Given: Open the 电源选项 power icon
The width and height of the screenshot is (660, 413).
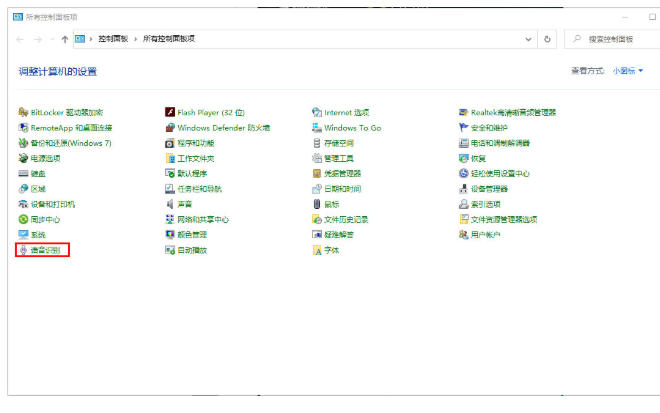Looking at the screenshot, I should click(x=23, y=158).
